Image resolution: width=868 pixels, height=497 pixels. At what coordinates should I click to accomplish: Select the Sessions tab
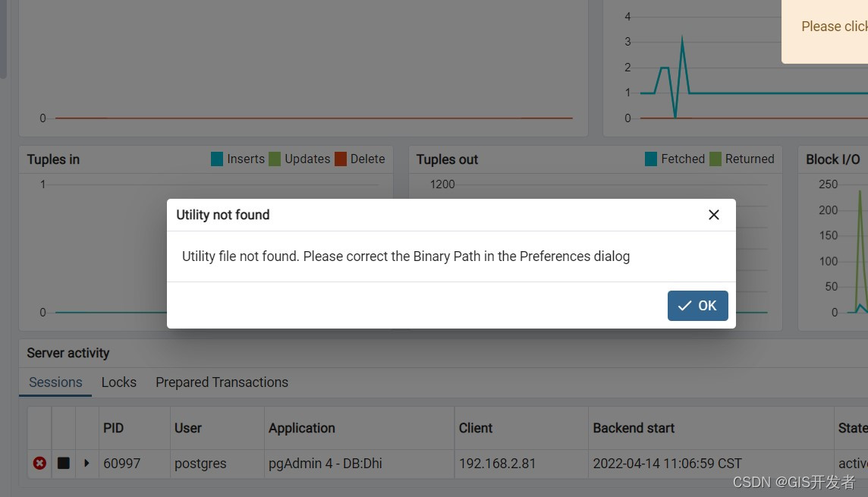pos(55,382)
